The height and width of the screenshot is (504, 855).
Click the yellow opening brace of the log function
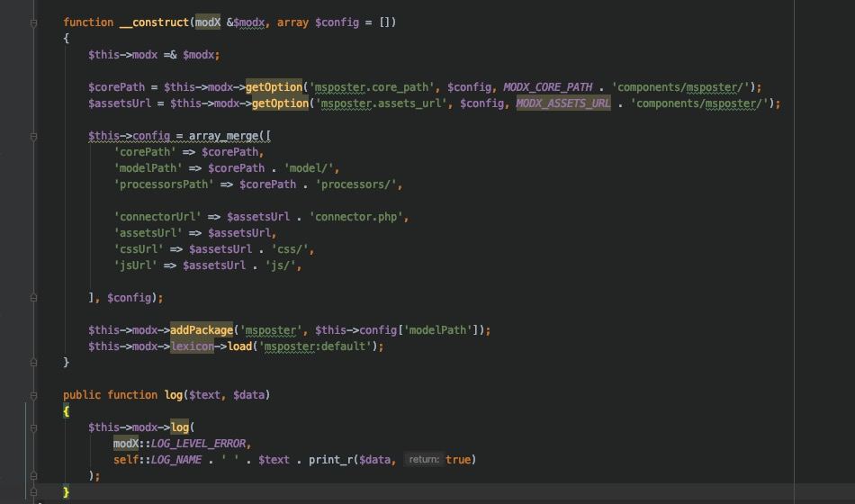coord(66,411)
